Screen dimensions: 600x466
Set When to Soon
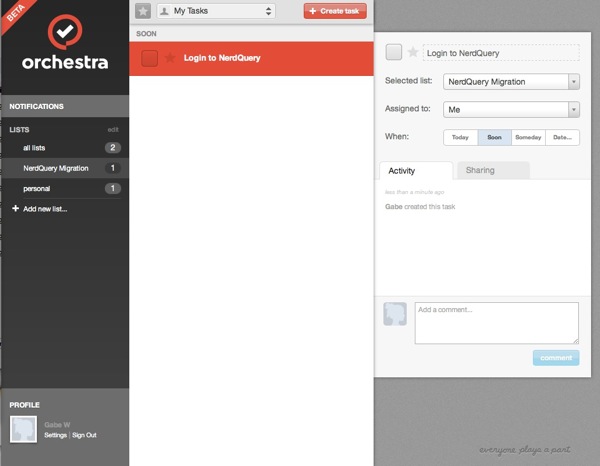[494, 137]
